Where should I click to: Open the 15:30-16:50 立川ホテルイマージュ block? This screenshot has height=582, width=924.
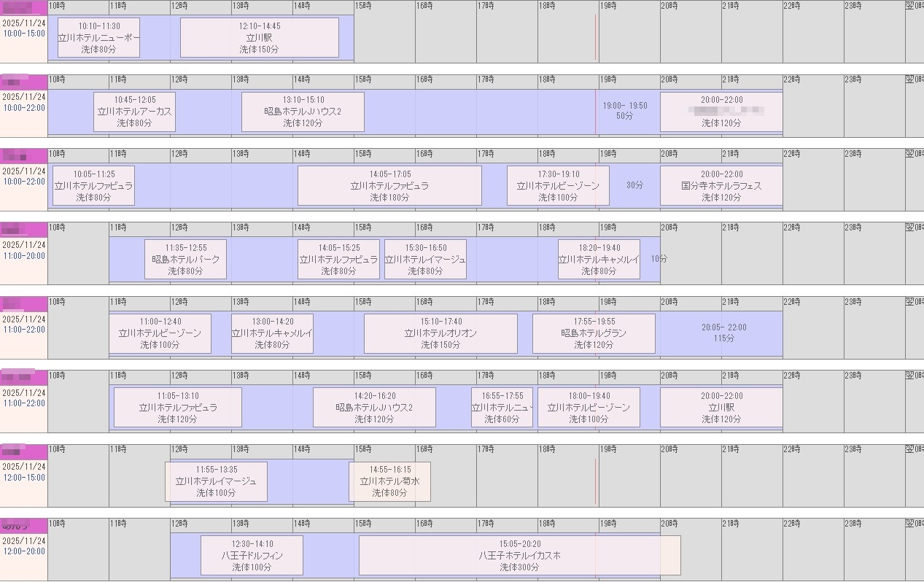425,260
